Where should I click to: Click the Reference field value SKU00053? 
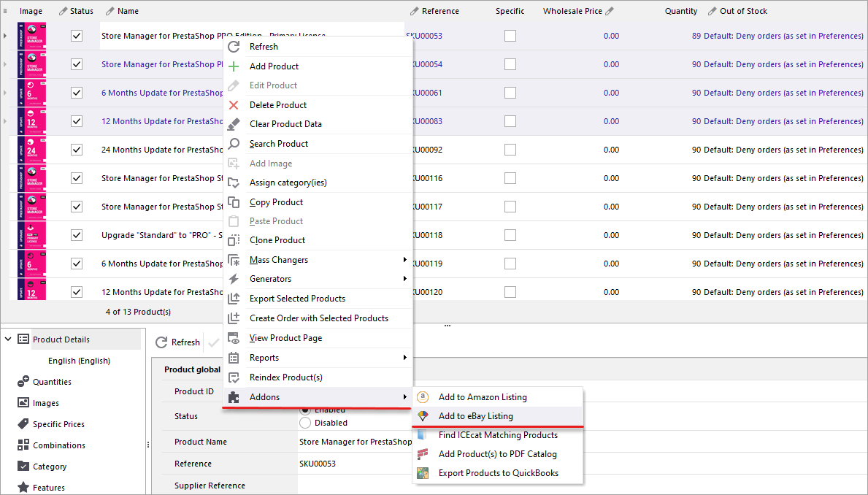pos(318,464)
